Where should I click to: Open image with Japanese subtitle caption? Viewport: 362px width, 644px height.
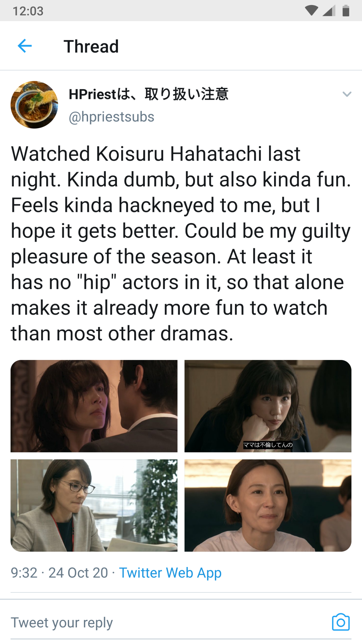pos(268,406)
